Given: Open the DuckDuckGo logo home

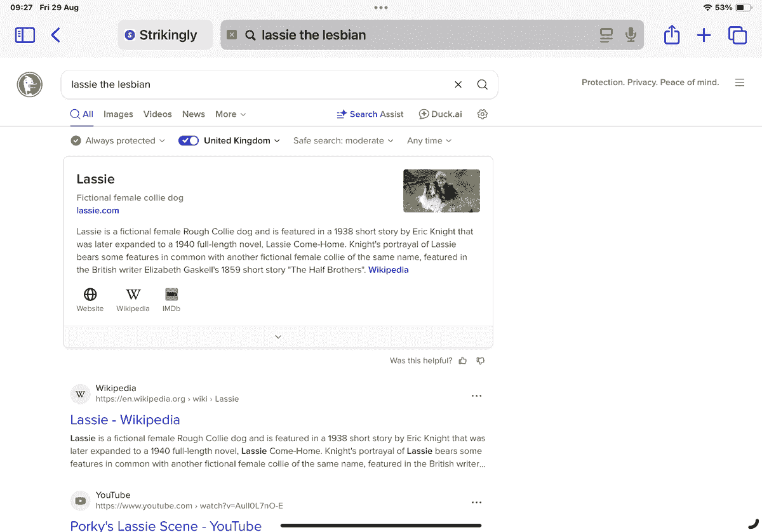Looking at the screenshot, I should [x=30, y=84].
